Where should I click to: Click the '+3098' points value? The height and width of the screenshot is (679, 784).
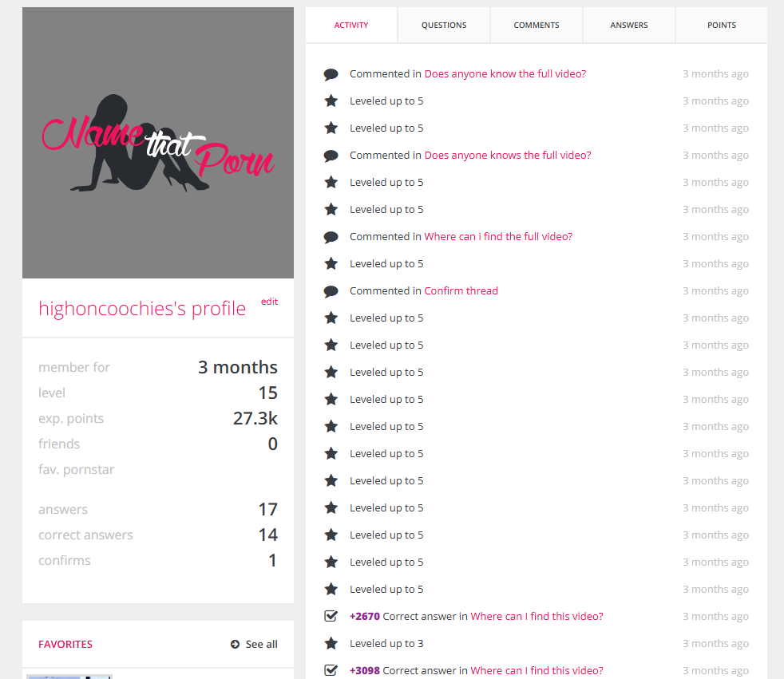[x=365, y=670]
